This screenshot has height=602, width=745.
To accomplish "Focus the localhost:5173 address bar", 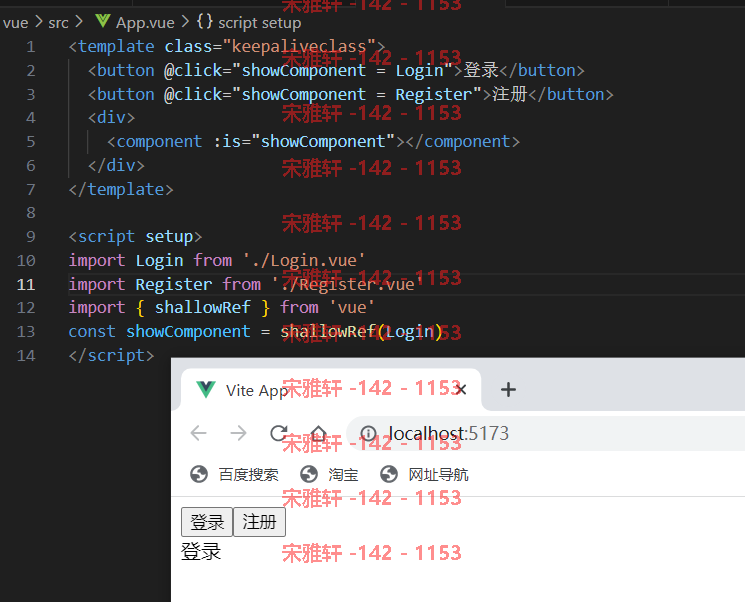I will (x=546, y=433).
